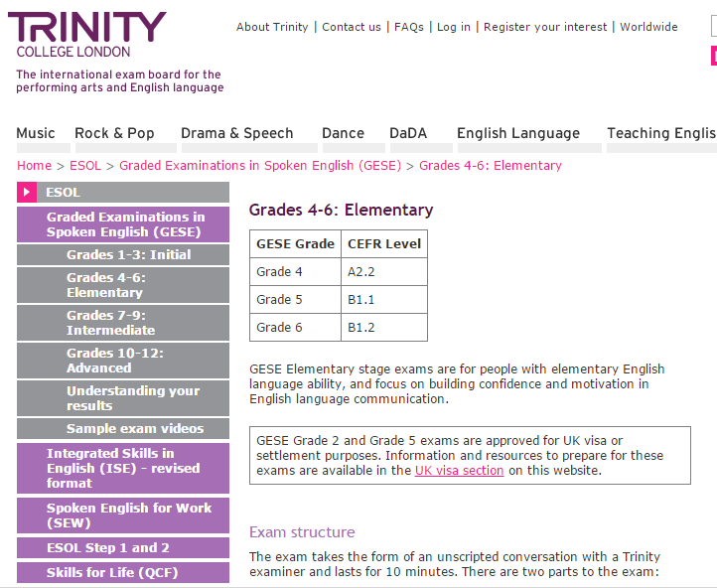Click the CEFR Level table header
This screenshot has height=588, width=717.
coord(384,244)
